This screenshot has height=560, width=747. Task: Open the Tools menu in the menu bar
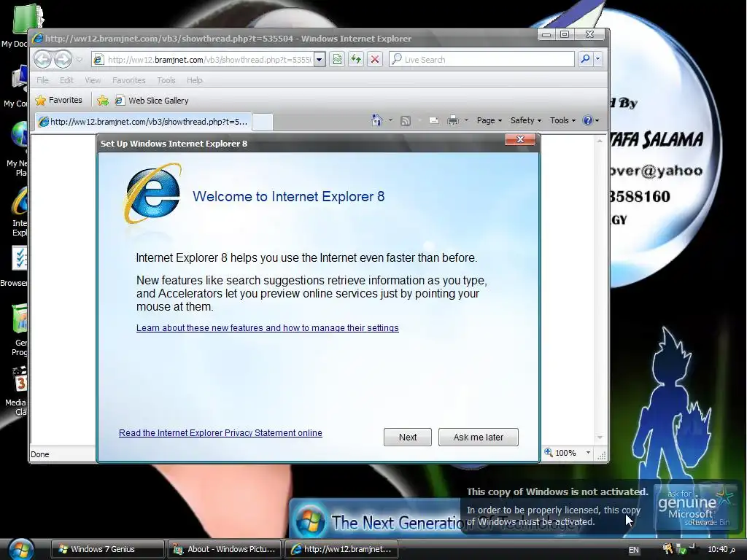click(166, 80)
